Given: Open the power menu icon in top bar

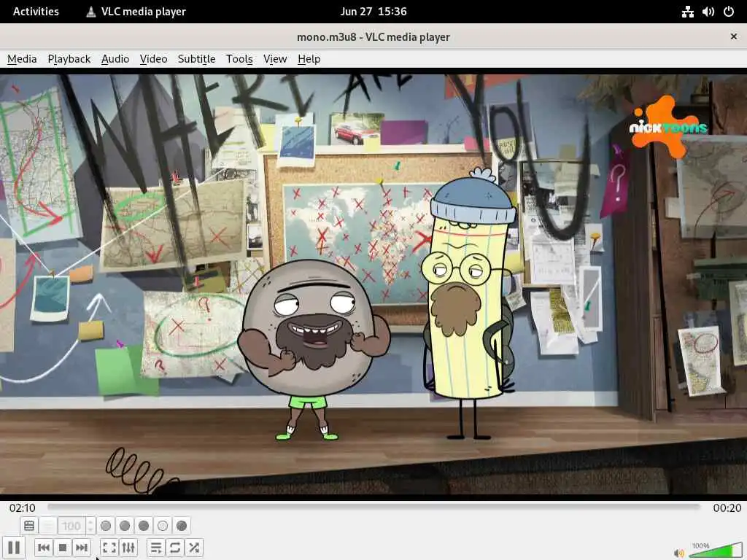Looking at the screenshot, I should coord(729,12).
